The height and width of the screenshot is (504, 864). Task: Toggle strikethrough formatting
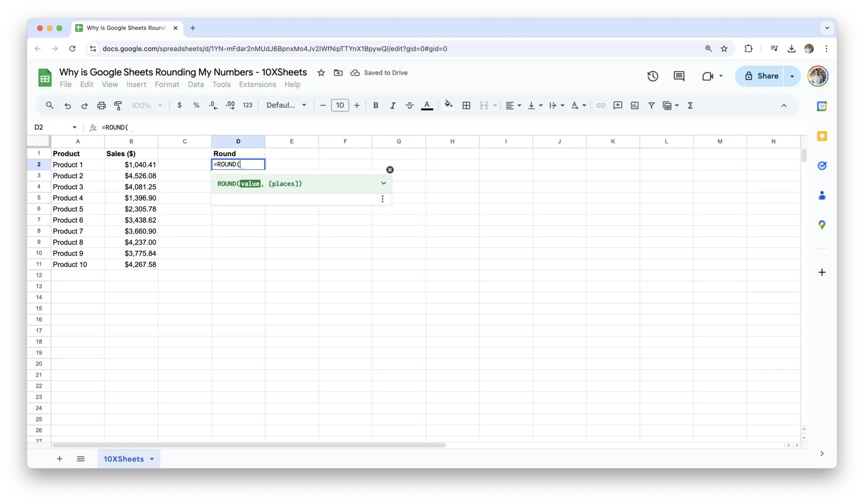(x=409, y=105)
